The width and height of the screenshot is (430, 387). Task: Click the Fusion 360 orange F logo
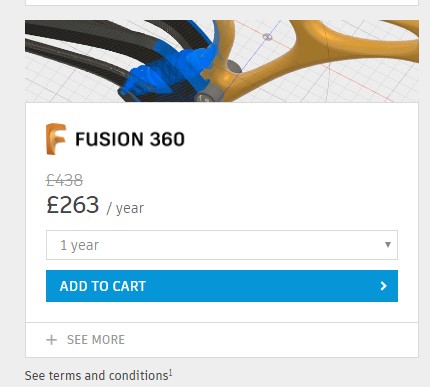tap(56, 139)
